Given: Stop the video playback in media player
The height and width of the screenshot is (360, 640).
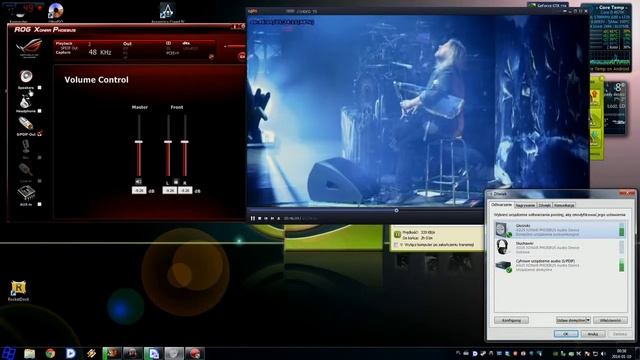Looking at the screenshot, I should coord(260,218).
